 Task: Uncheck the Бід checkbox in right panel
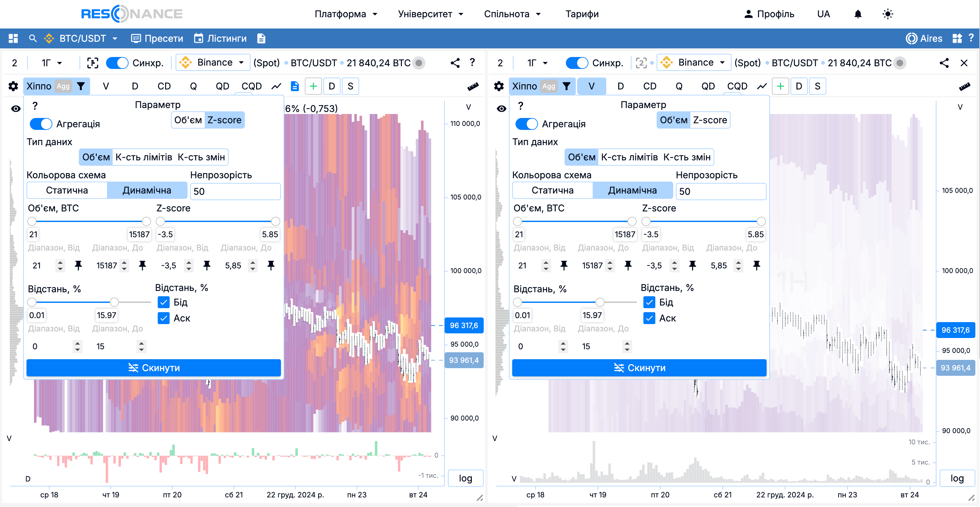pos(649,302)
